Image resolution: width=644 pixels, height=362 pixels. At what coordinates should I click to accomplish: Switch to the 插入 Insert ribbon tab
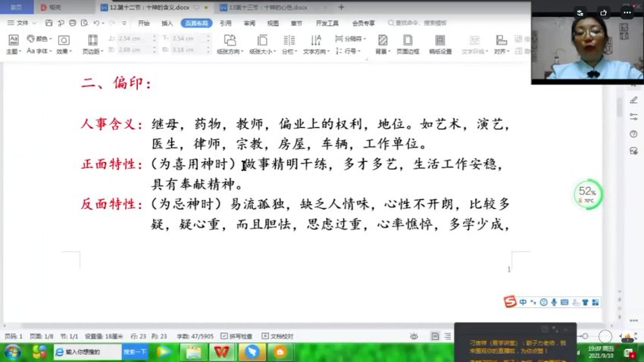click(x=167, y=23)
